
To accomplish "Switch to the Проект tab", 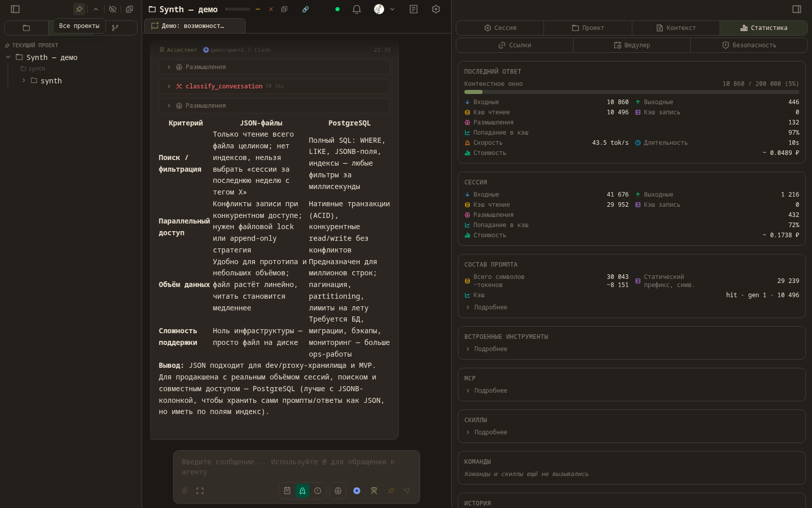I will click(x=588, y=28).
